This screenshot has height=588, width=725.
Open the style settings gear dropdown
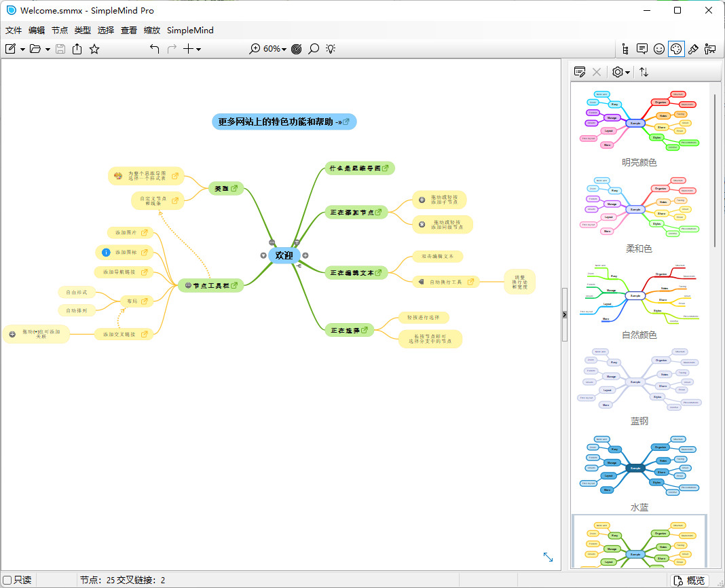[621, 72]
